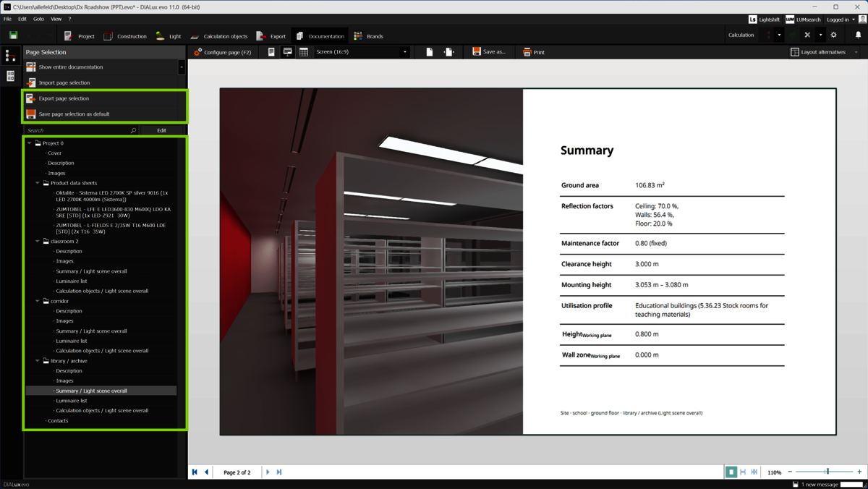868x489 pixels.
Task: Enable fit page to window view
Action: (731, 471)
